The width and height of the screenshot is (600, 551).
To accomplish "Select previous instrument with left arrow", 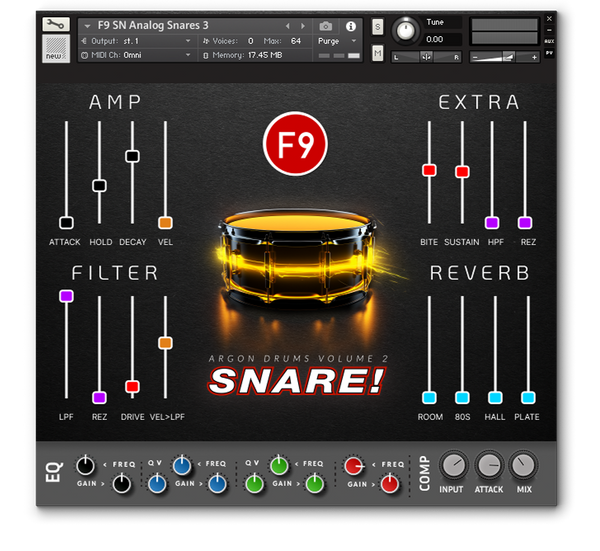I will point(287,26).
